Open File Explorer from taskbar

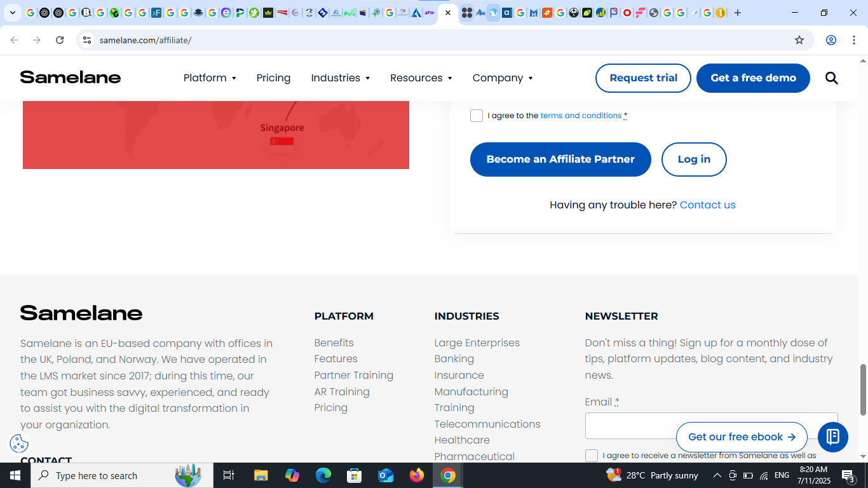coord(261,475)
